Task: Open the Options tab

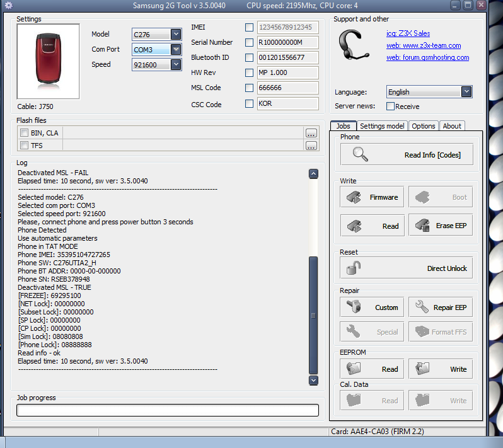Action: 424,126
